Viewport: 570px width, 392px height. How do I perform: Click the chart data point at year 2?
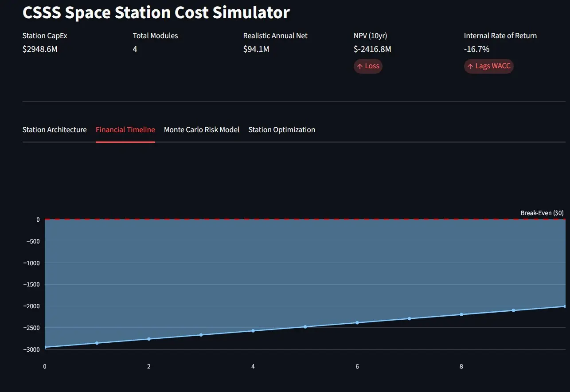(x=149, y=339)
